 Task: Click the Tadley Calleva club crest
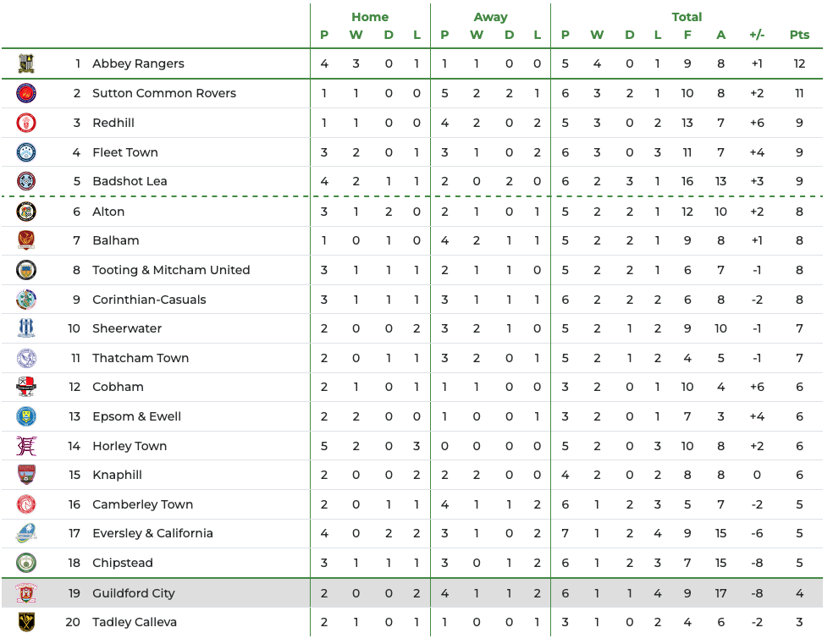pyautogui.click(x=26, y=622)
